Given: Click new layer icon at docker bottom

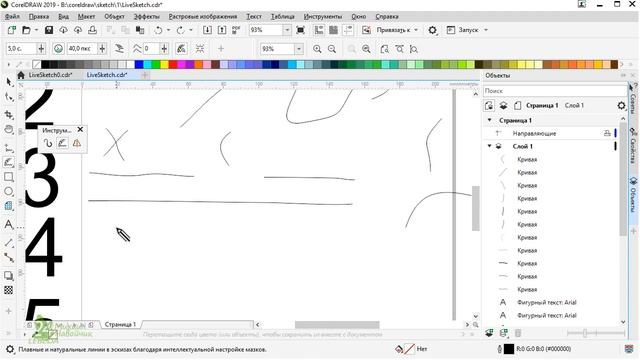Looking at the screenshot, I should (x=489, y=333).
